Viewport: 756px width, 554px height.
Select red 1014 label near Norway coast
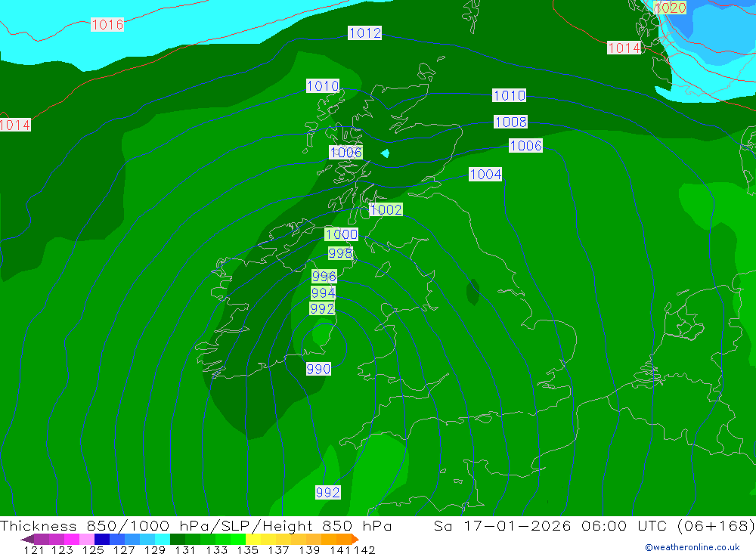[x=624, y=48]
